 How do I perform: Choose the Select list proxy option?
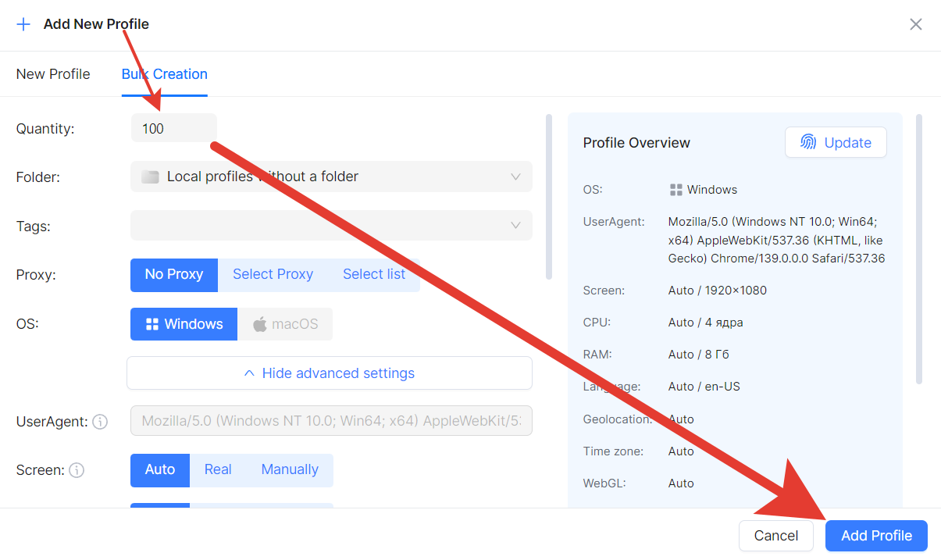(x=374, y=274)
